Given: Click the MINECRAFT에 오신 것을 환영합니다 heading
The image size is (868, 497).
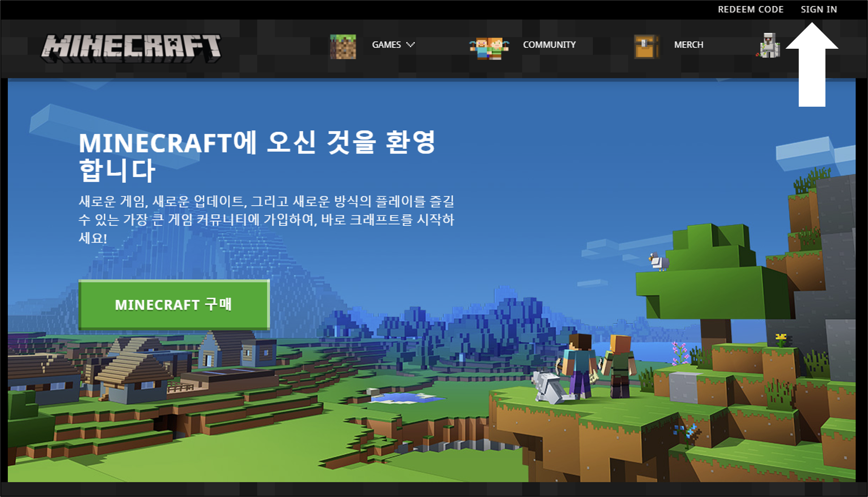Looking at the screenshot, I should pyautogui.click(x=257, y=156).
